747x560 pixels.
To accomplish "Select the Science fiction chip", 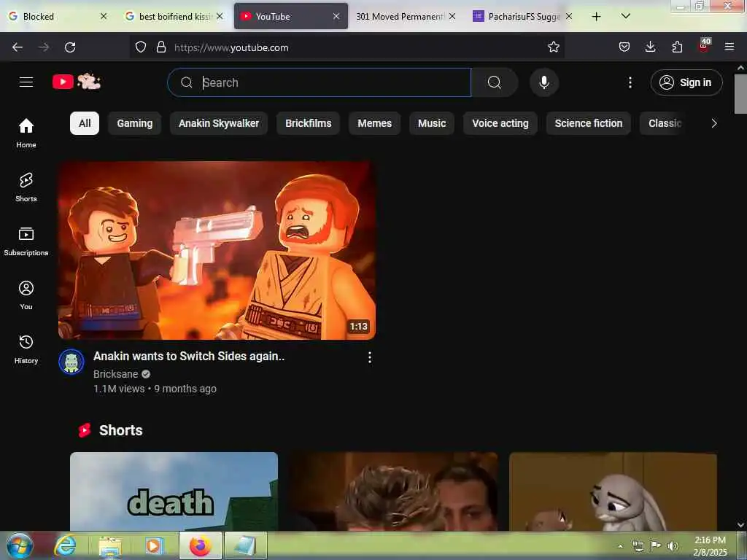I will point(589,123).
